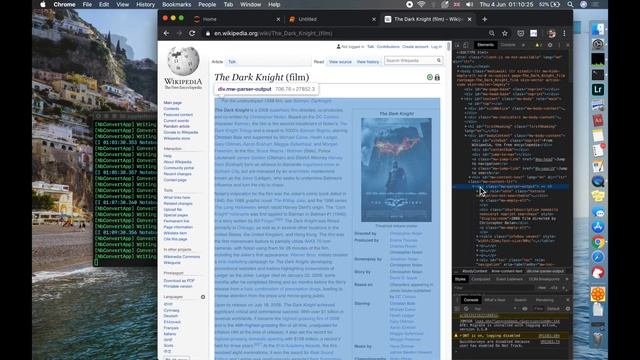
Task: Click the Styles filter input
Action: pyautogui.click(x=494, y=288)
